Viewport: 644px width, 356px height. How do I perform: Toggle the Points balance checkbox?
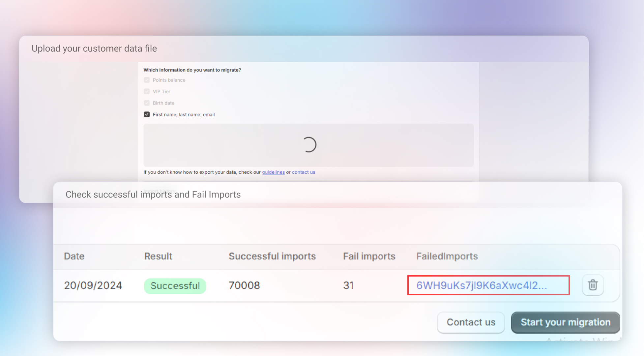click(x=147, y=80)
